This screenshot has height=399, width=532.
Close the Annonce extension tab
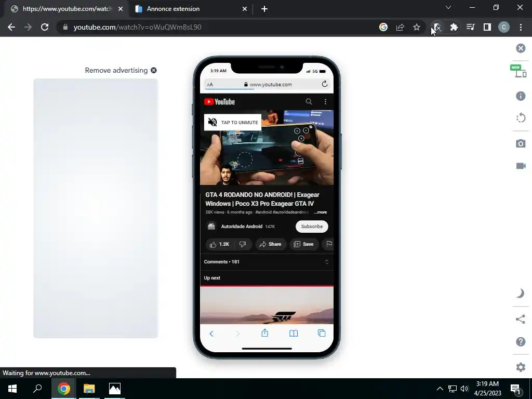coord(245,9)
